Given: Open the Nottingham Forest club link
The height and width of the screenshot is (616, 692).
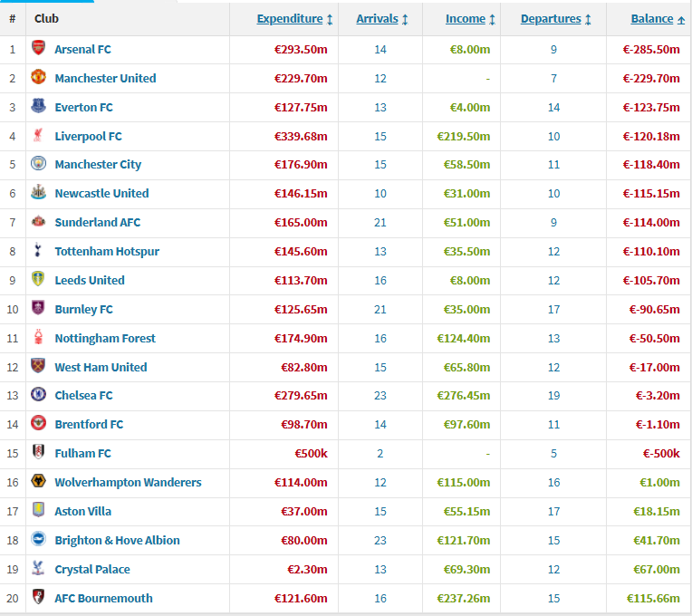Looking at the screenshot, I should point(105,339).
